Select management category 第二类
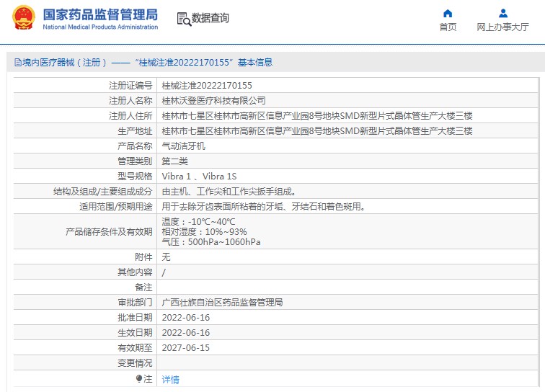The image size is (545, 392). [x=175, y=161]
